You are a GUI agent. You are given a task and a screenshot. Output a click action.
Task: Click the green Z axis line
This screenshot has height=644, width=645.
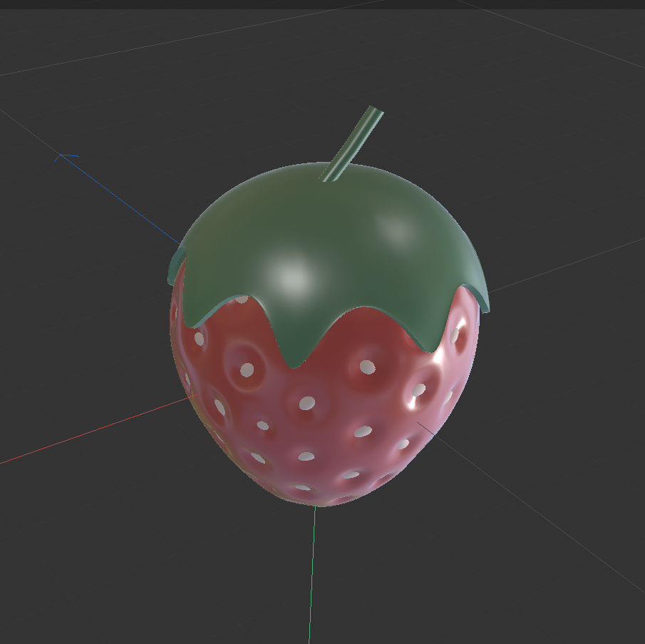[x=311, y=571]
